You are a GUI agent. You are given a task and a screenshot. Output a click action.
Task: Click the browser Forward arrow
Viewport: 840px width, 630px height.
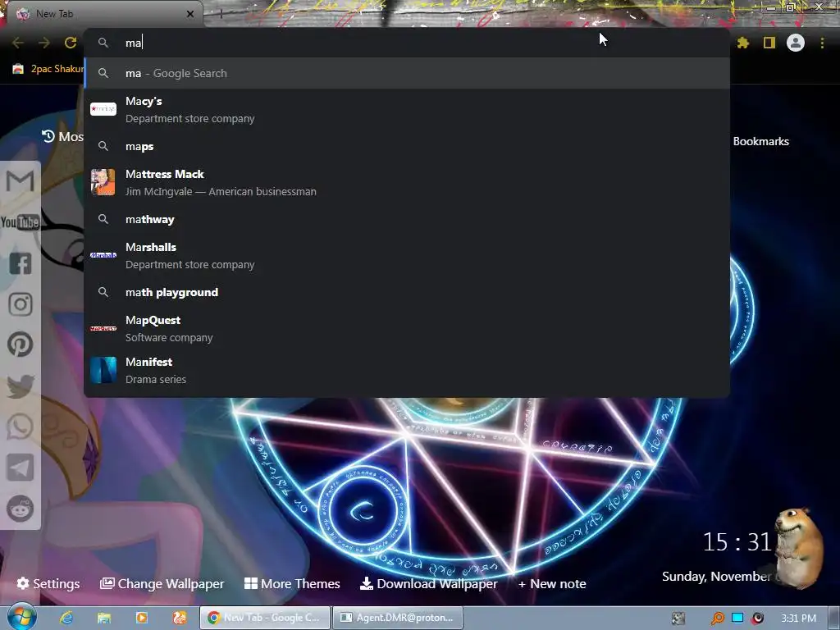tap(44, 43)
